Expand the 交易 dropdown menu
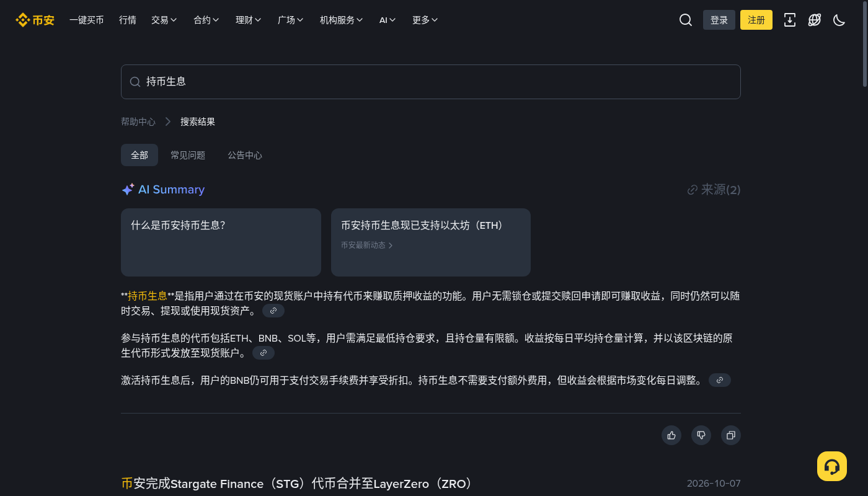 click(164, 20)
